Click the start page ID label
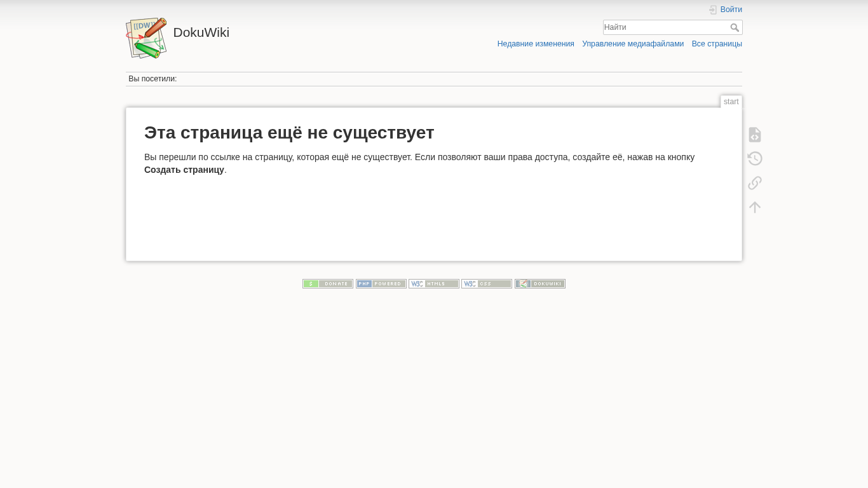This screenshot has width=868, height=488. pyautogui.click(x=731, y=102)
